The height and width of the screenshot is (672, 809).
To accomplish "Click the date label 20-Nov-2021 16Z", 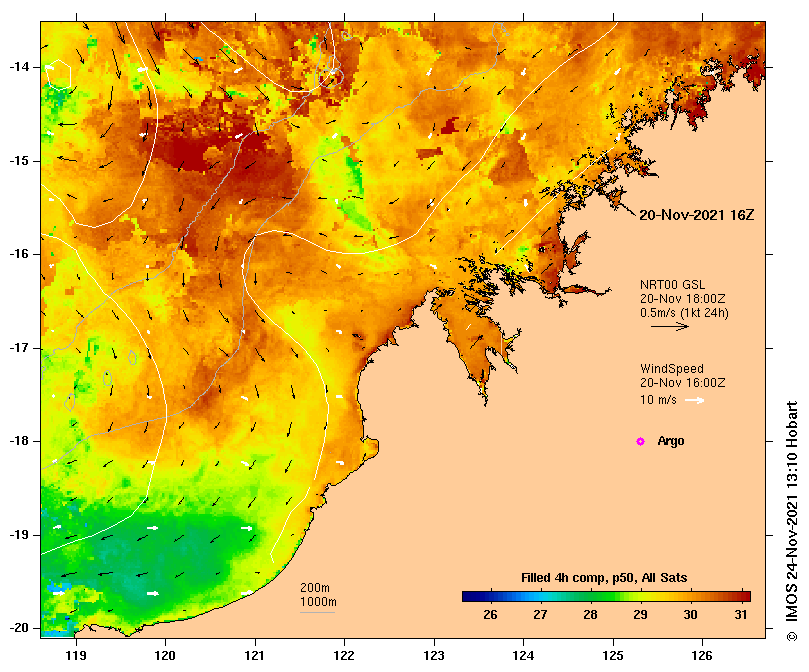I will (x=697, y=215).
